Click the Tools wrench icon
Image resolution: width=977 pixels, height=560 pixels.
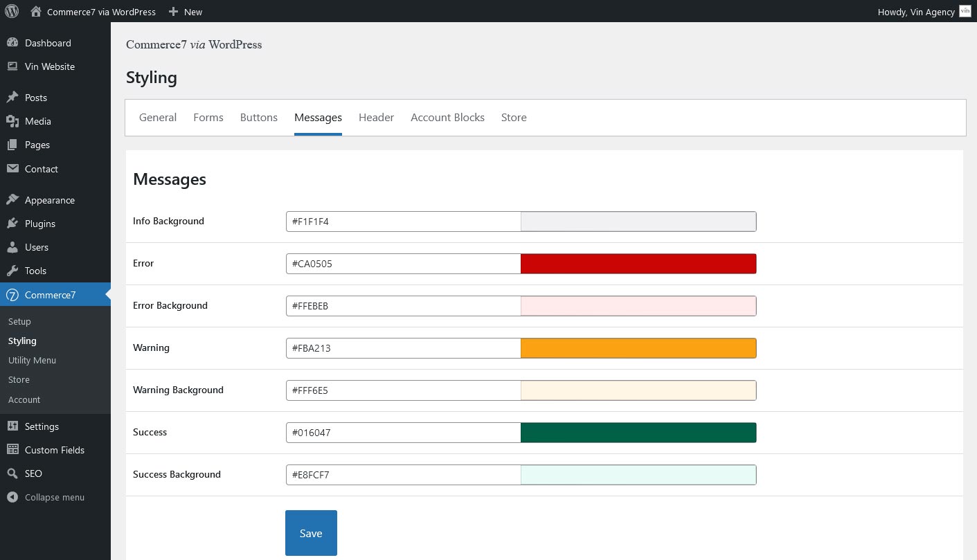[12, 271]
